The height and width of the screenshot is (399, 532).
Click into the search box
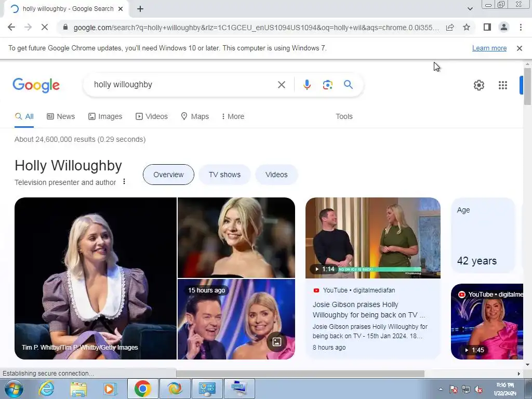[x=183, y=85]
